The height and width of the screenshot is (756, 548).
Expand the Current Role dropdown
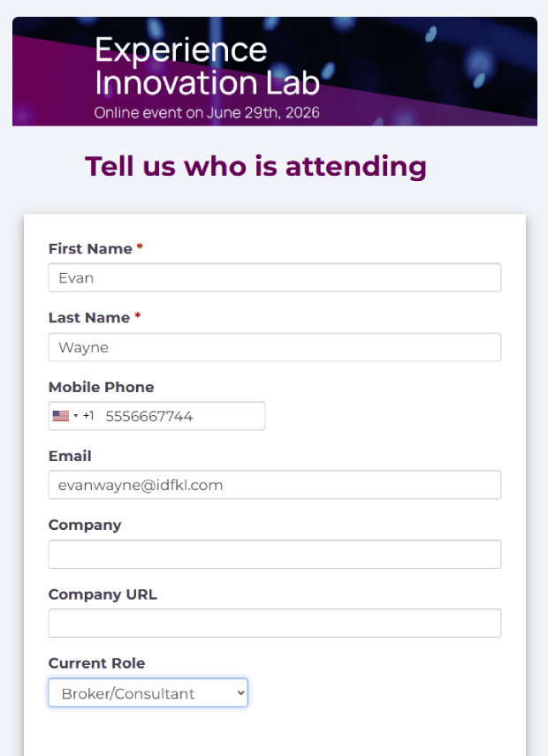(148, 693)
